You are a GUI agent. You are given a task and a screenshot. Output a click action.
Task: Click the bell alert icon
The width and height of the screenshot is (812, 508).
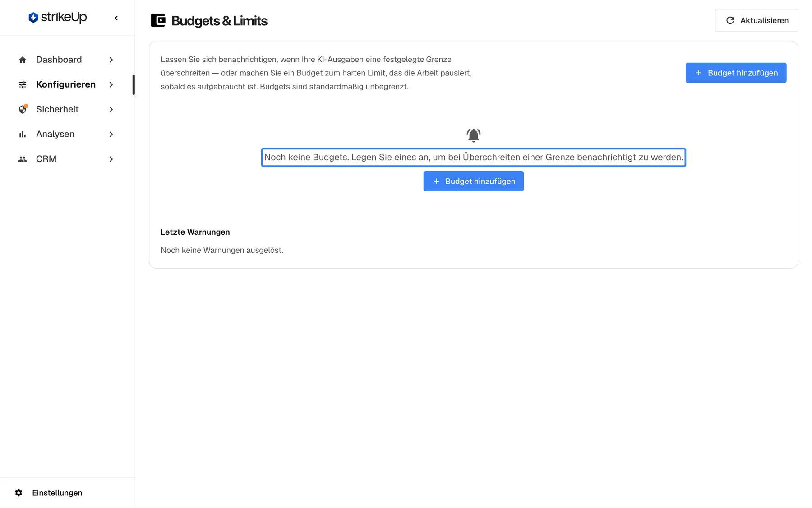473,135
